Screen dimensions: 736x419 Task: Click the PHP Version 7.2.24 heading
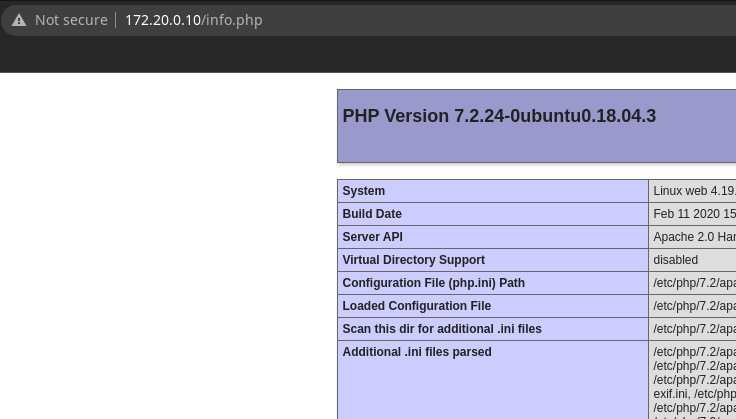498,116
